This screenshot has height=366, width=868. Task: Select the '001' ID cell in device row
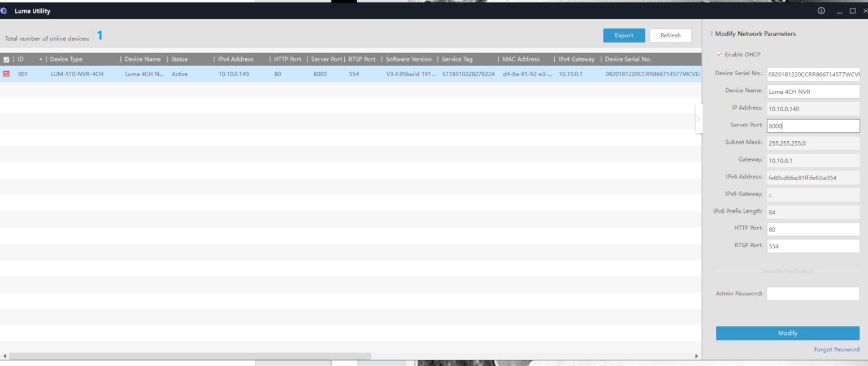coord(23,74)
